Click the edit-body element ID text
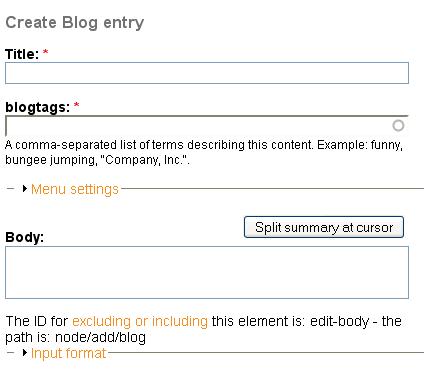Screen dimensions: 426x371 pyautogui.click(x=339, y=321)
